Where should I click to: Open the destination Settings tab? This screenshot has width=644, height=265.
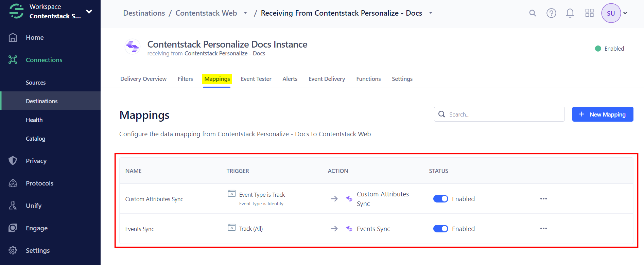click(x=402, y=79)
